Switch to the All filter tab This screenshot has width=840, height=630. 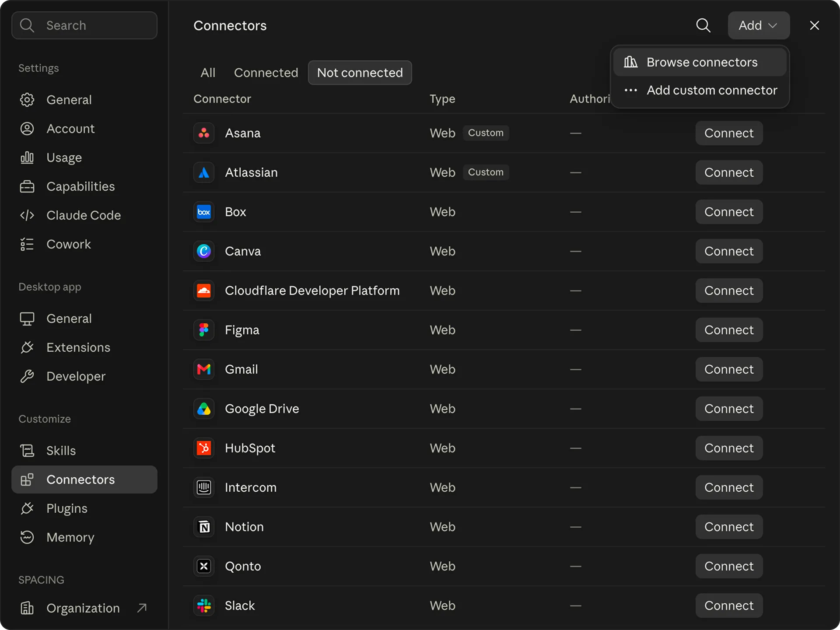pos(208,73)
